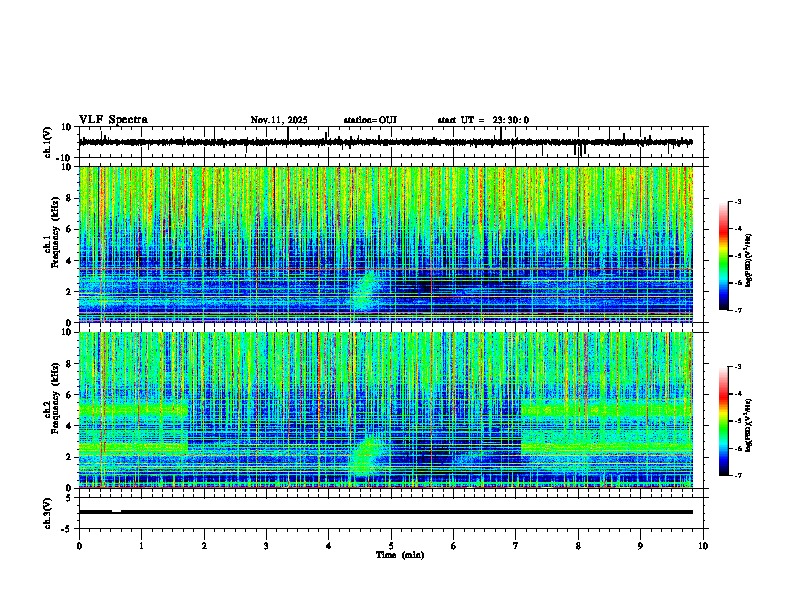
Task: Click the small notch in the ch.3 trace
Action: (x=116, y=511)
